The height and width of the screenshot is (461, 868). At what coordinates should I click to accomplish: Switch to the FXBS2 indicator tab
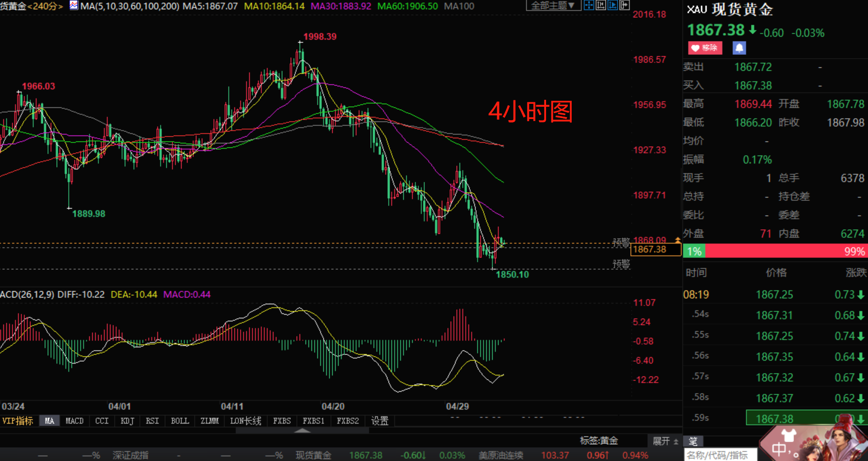click(348, 421)
